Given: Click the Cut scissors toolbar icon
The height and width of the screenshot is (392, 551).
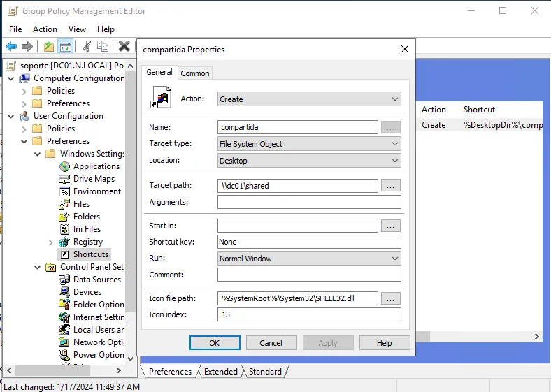Looking at the screenshot, I should pyautogui.click(x=87, y=47).
